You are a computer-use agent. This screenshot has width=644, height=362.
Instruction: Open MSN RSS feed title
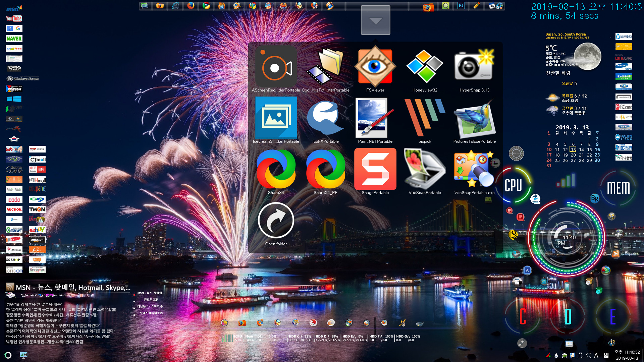(x=73, y=287)
